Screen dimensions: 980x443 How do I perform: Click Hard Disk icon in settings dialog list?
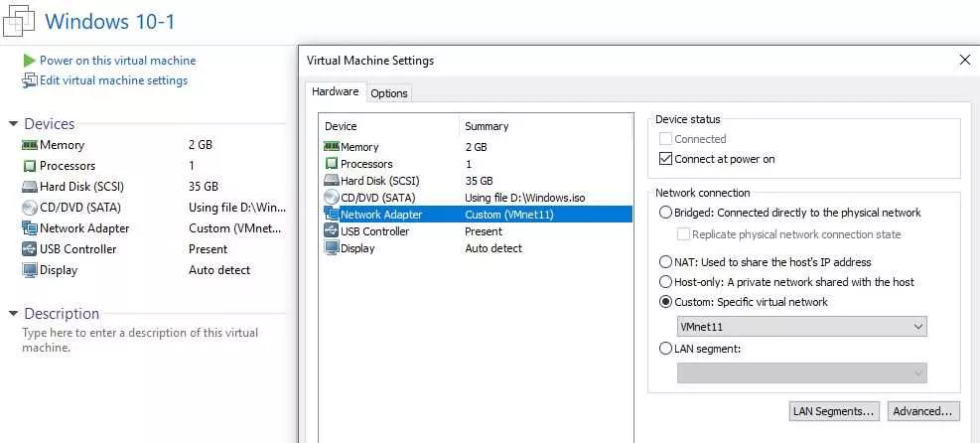tap(332, 181)
